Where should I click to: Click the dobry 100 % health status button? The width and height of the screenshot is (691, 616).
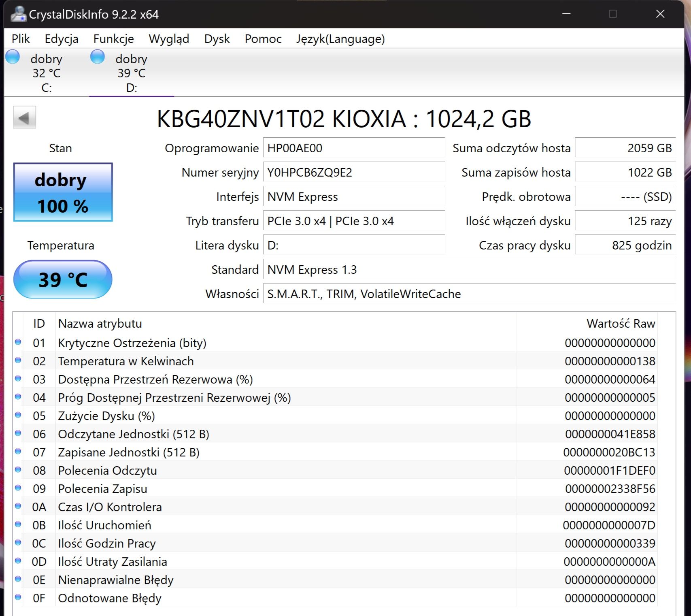63,192
